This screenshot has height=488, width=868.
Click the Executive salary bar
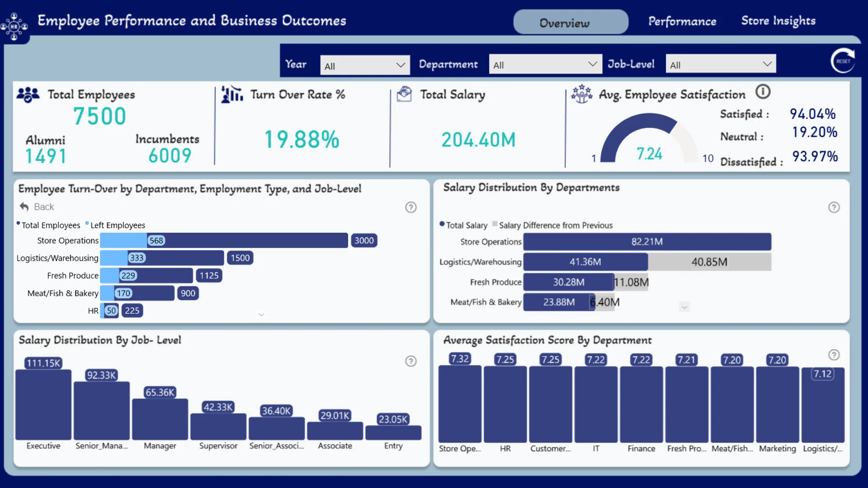(x=43, y=404)
